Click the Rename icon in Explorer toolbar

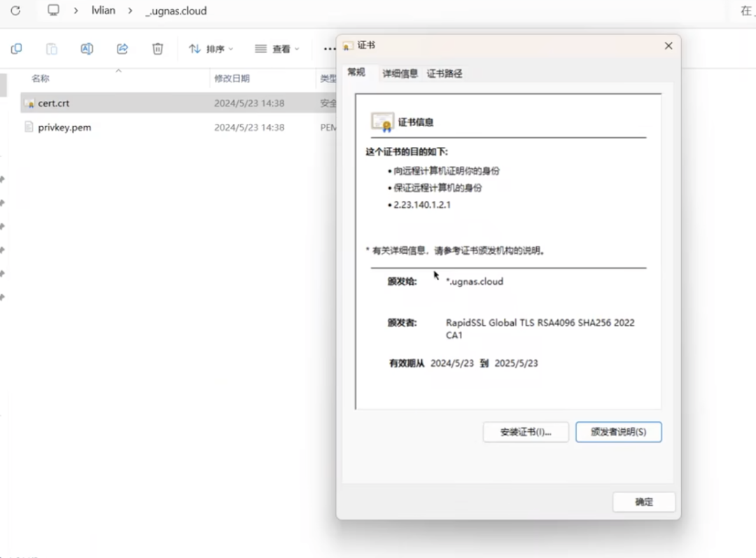87,49
